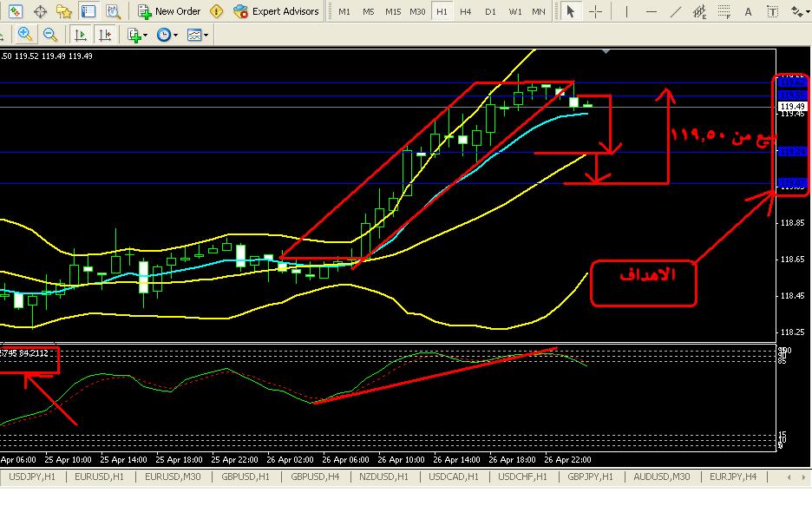Click the 118.45 price scale label
This screenshot has height=526, width=812.
point(792,296)
